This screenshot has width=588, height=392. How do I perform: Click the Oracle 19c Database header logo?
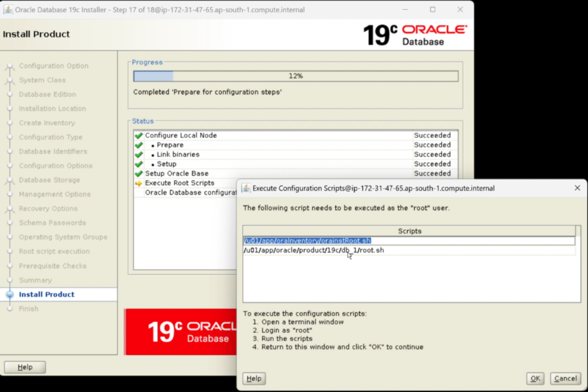click(x=416, y=35)
